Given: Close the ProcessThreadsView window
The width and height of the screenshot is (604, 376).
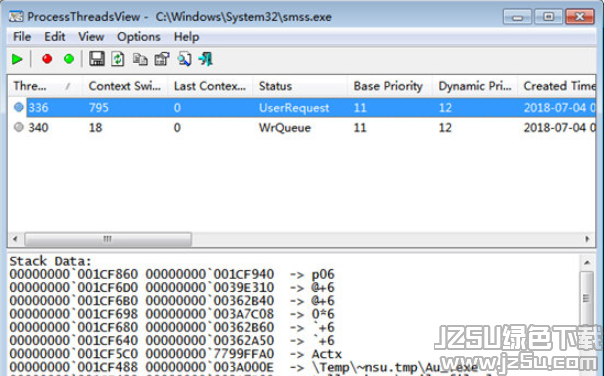Looking at the screenshot, I should click(580, 17).
